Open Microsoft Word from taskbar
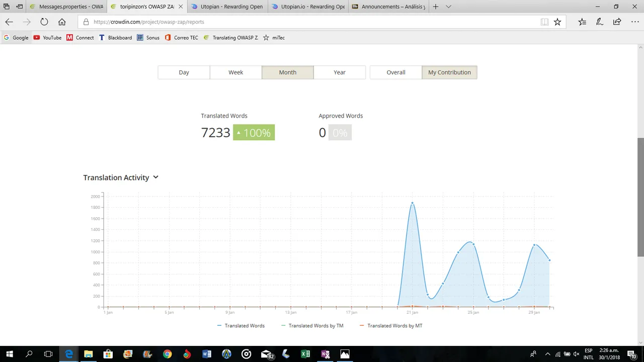 207,354
